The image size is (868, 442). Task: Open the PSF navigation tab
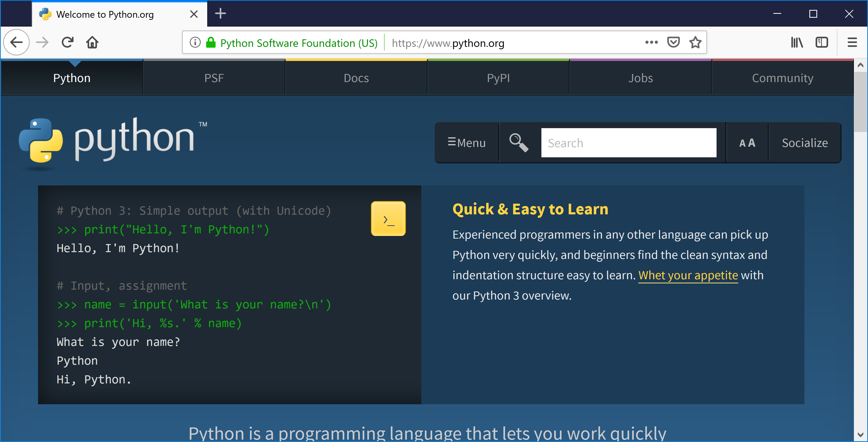tap(214, 78)
